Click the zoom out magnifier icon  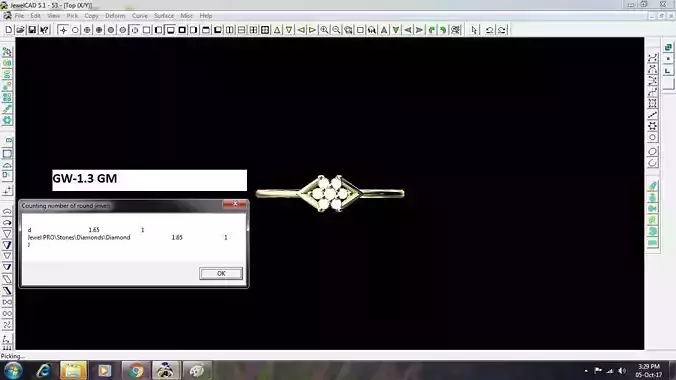(x=336, y=30)
